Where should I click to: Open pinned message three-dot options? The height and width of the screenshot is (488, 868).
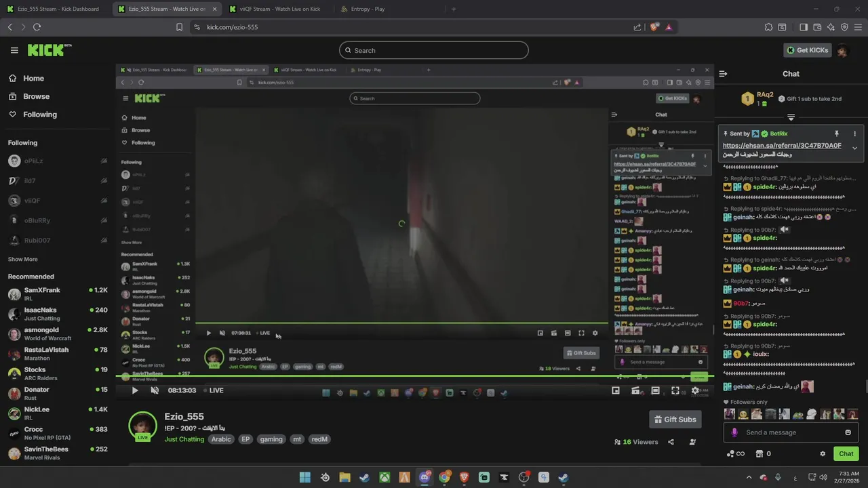click(x=854, y=134)
